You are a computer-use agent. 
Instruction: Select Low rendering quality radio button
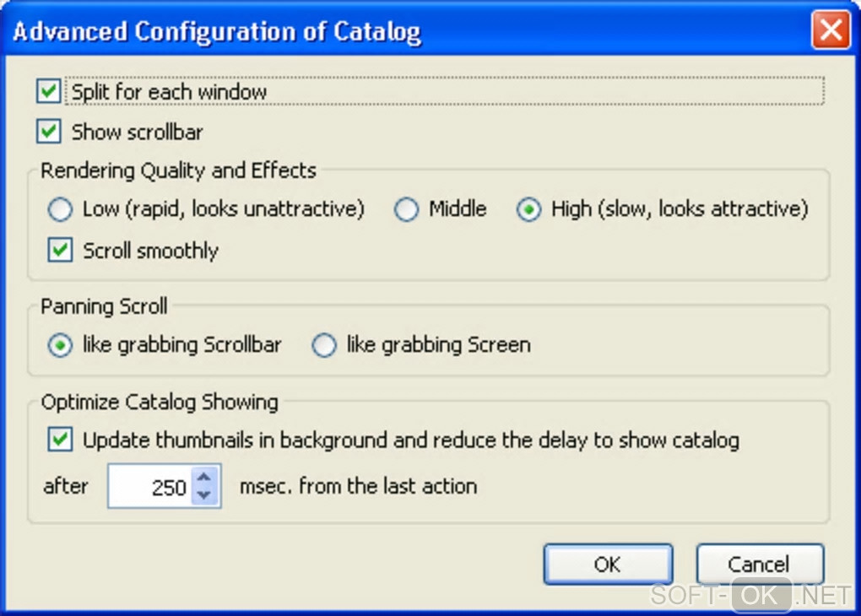pyautogui.click(x=60, y=209)
